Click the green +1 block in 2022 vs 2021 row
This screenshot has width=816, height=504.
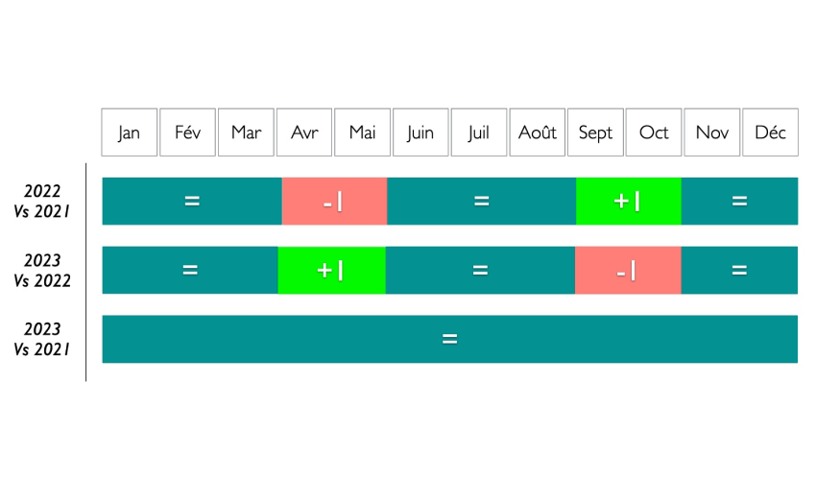629,201
